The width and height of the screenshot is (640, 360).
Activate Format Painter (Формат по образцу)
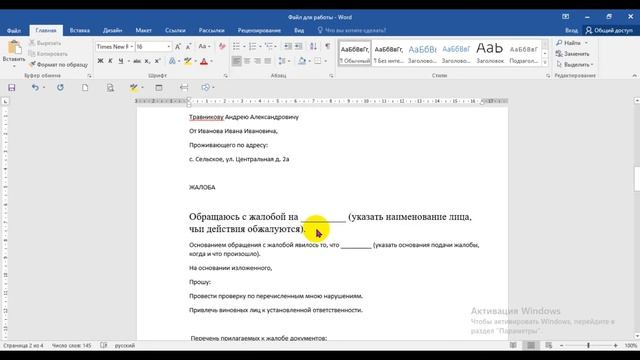click(58, 64)
